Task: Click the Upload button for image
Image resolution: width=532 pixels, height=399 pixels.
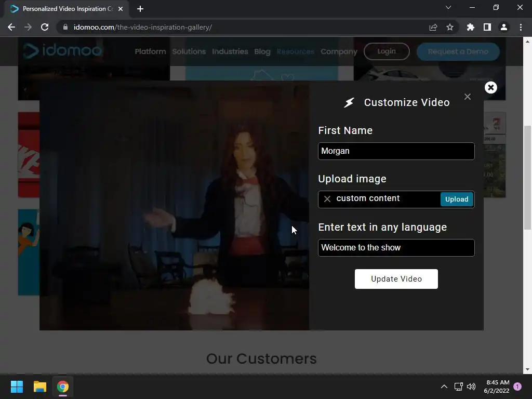Action: pyautogui.click(x=456, y=199)
